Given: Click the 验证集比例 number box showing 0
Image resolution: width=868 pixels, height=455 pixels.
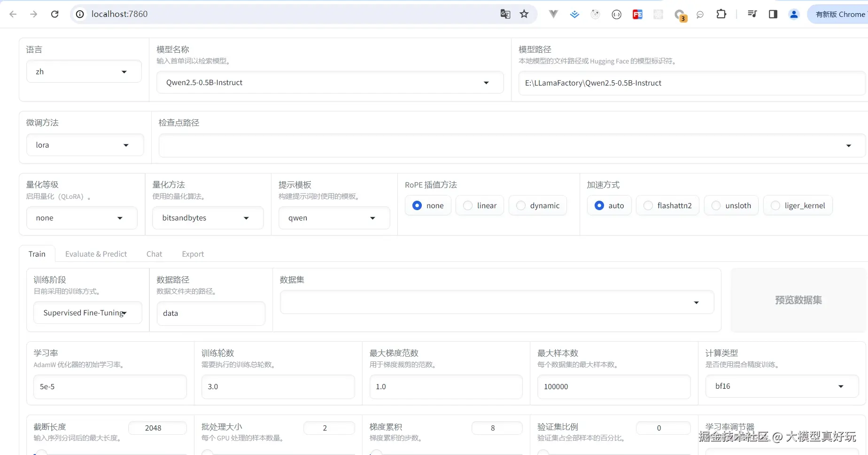Looking at the screenshot, I should (x=663, y=428).
